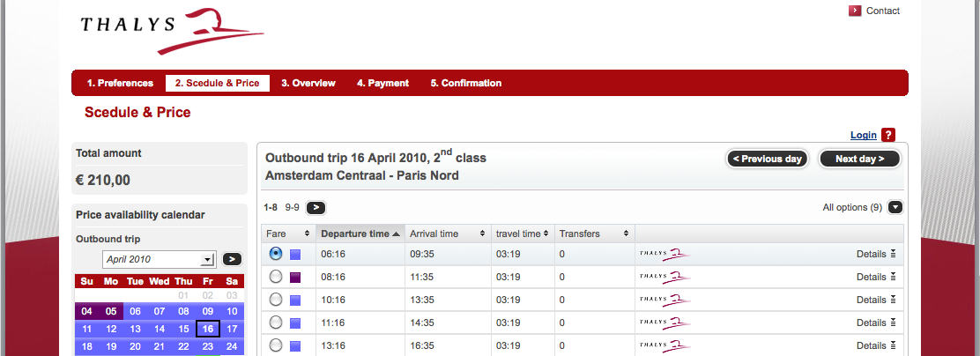Screen dimensions: 980x356
Task: Go to next results page with arrow after 9-9
Action: pos(316,207)
